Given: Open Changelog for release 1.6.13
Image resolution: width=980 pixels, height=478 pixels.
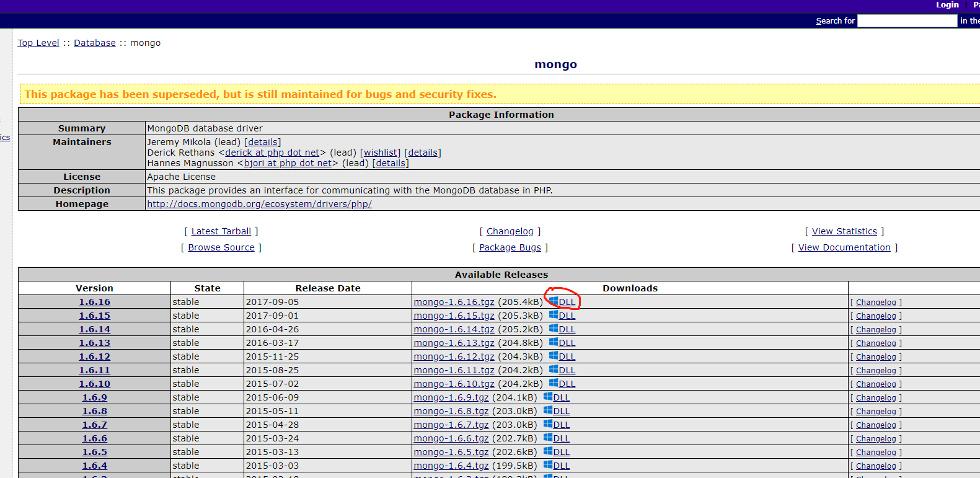Looking at the screenshot, I should (876, 343).
